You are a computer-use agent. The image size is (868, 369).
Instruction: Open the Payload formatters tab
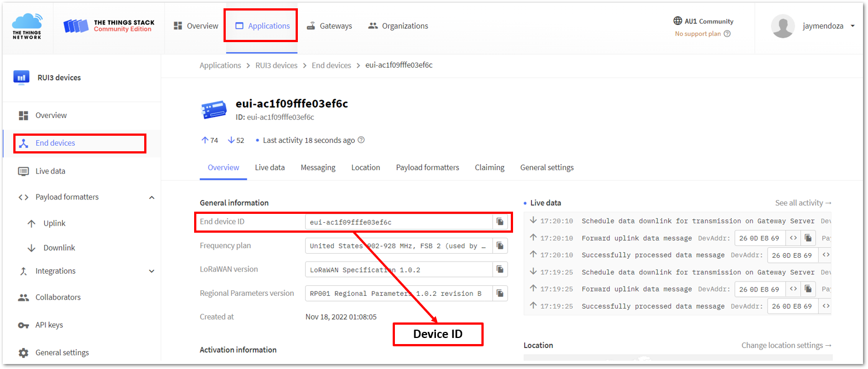[427, 167]
